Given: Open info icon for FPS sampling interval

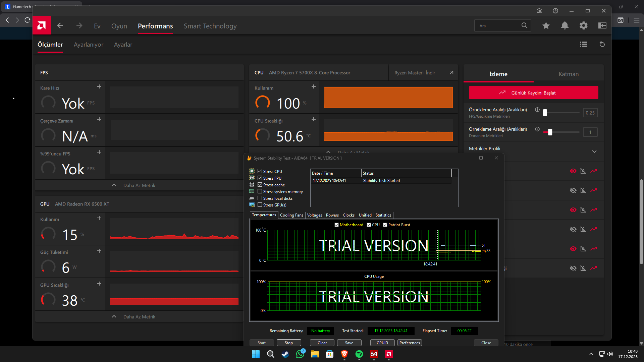Looking at the screenshot, I should [x=537, y=110].
